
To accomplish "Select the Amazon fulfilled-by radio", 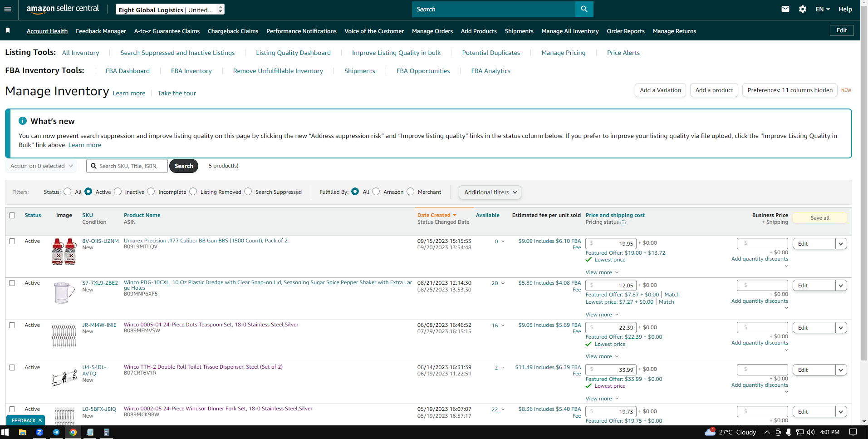I will [376, 192].
